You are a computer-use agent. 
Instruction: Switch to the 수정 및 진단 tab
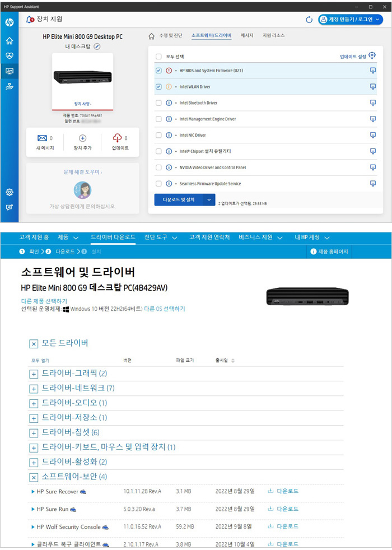171,35
